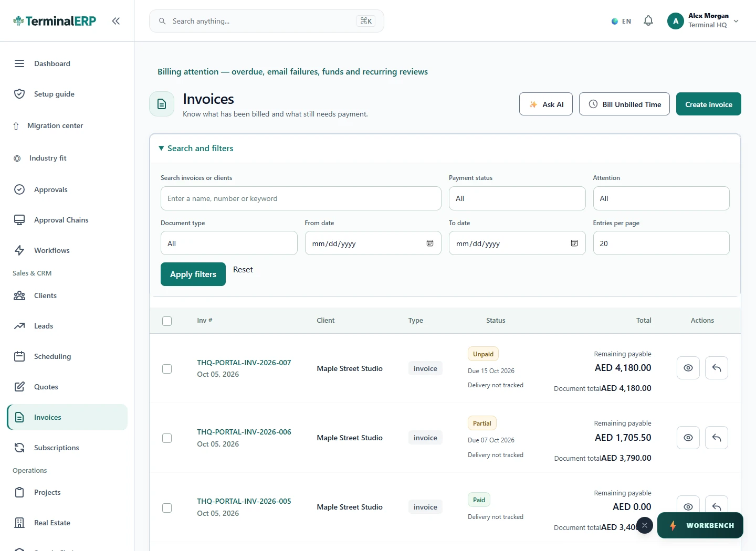Screen dimensions: 756x551
Task: Collapse the sidebar with the double chevron
Action: tap(116, 21)
